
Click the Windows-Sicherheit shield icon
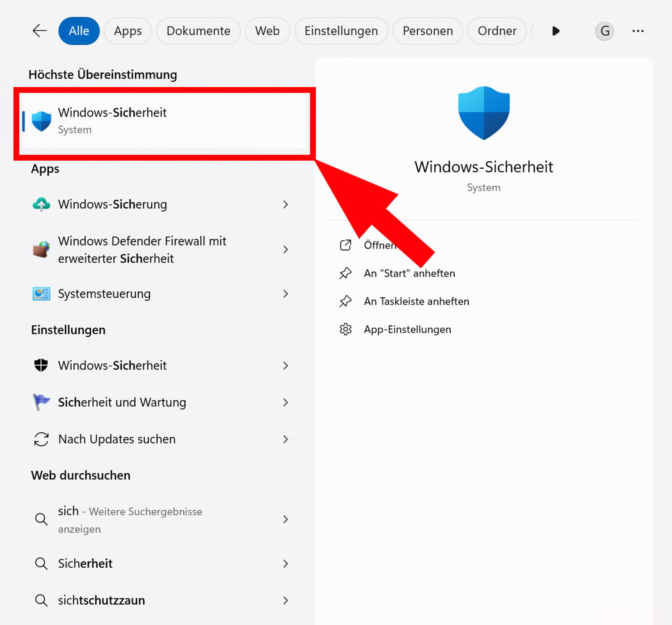41,120
